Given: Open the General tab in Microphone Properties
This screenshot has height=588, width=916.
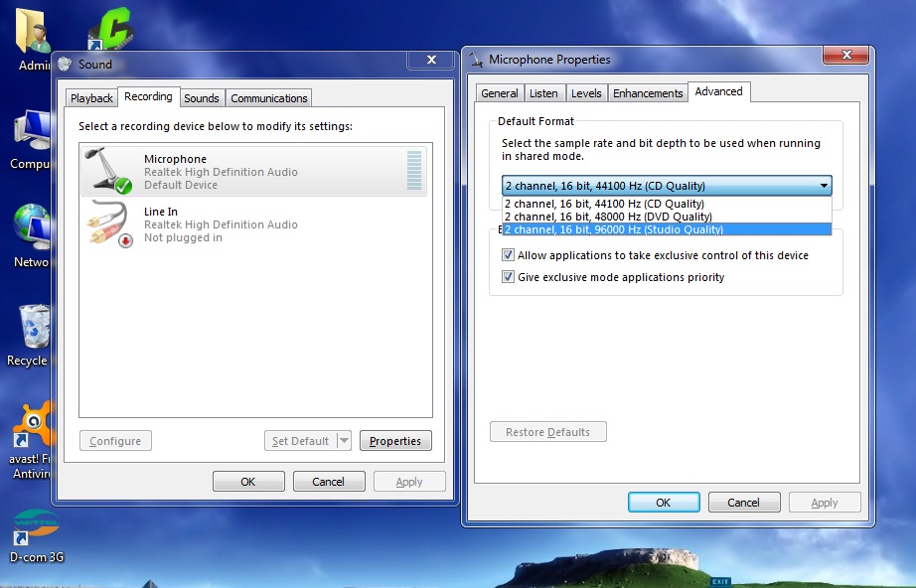Looking at the screenshot, I should [x=500, y=93].
